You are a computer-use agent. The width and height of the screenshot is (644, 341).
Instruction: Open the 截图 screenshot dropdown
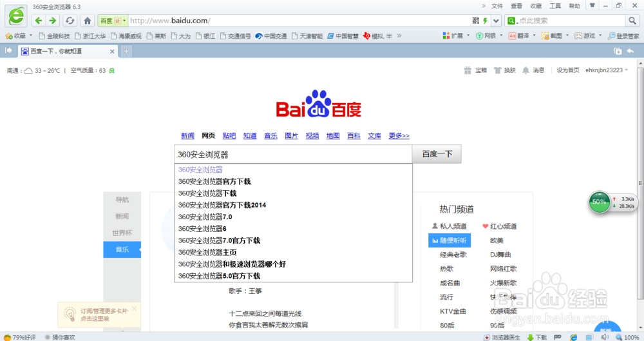(x=555, y=36)
